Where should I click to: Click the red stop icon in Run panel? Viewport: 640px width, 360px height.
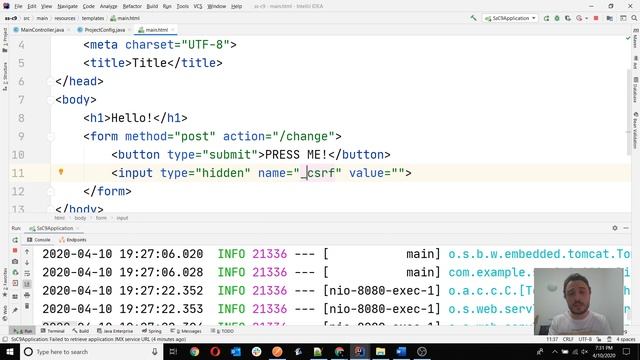(x=15, y=250)
